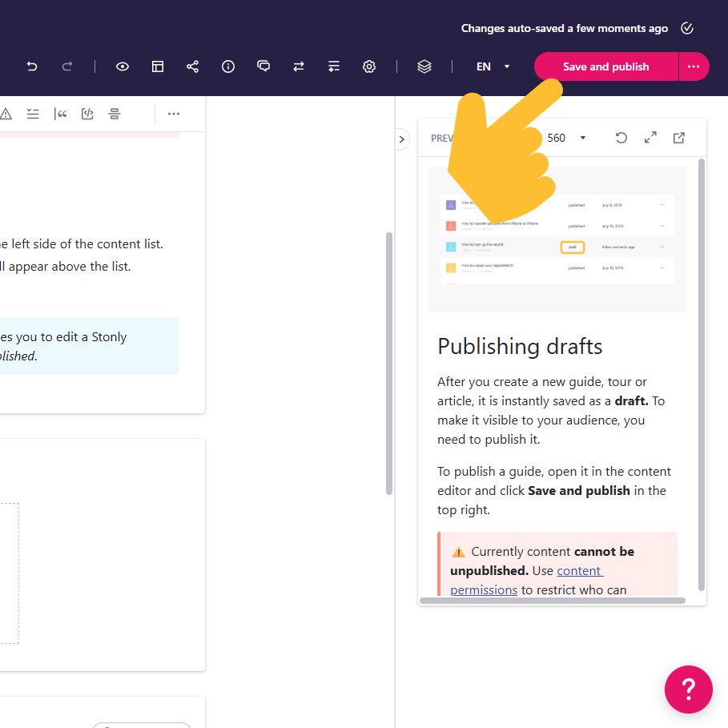This screenshot has width=728, height=728.
Task: Open the layout template icon
Action: point(158,66)
